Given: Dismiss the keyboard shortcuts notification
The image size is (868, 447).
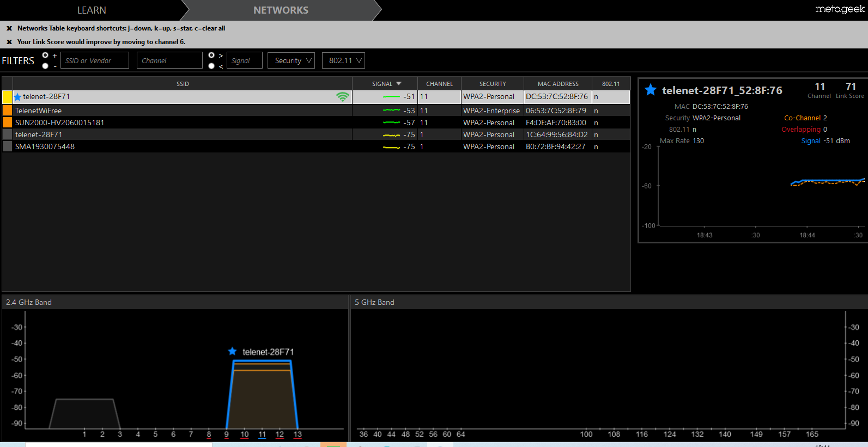Looking at the screenshot, I should [x=9, y=28].
